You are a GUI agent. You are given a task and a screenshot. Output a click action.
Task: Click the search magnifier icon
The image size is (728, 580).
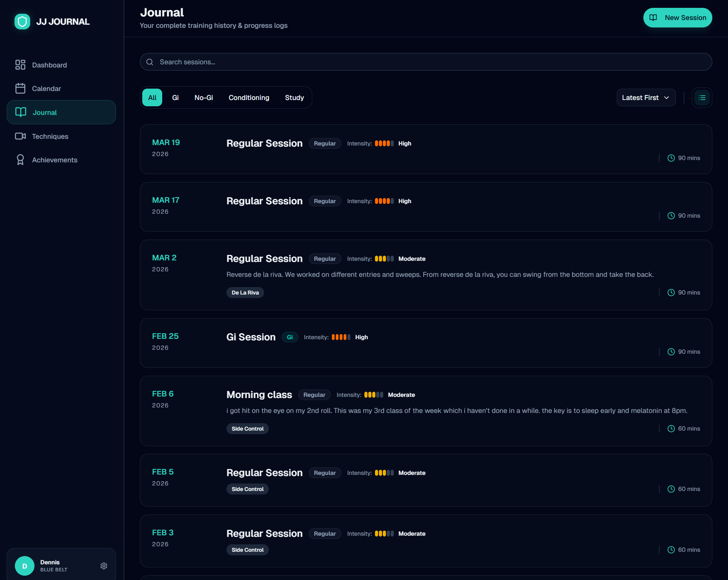pos(150,62)
